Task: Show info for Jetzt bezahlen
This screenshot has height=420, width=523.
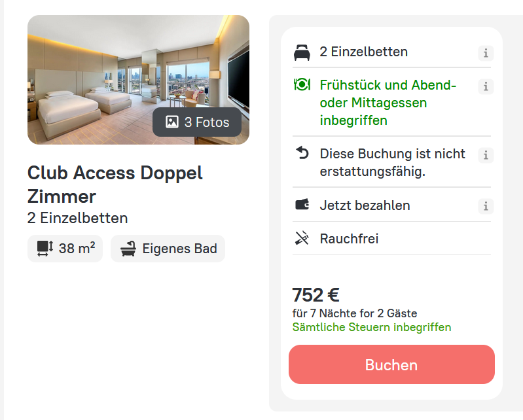Action: pyautogui.click(x=486, y=207)
